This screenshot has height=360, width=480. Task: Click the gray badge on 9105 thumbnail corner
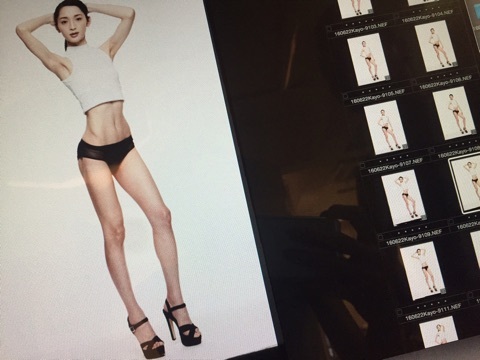(x=387, y=77)
